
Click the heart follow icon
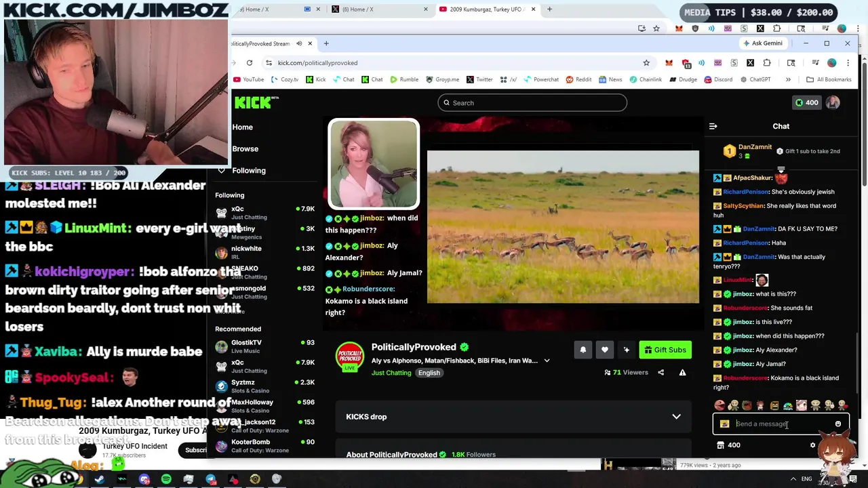click(604, 350)
